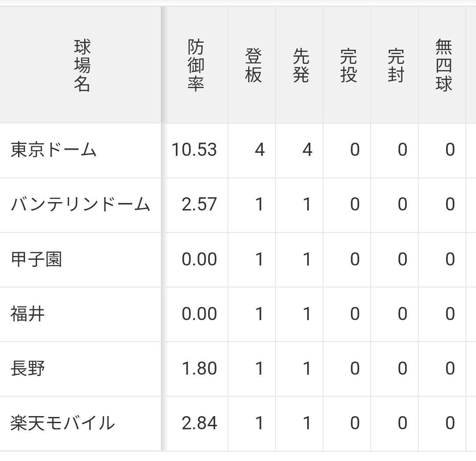Select the 甲子園 row name
Image resolution: width=476 pixels, height=461 pixels.
point(37,259)
